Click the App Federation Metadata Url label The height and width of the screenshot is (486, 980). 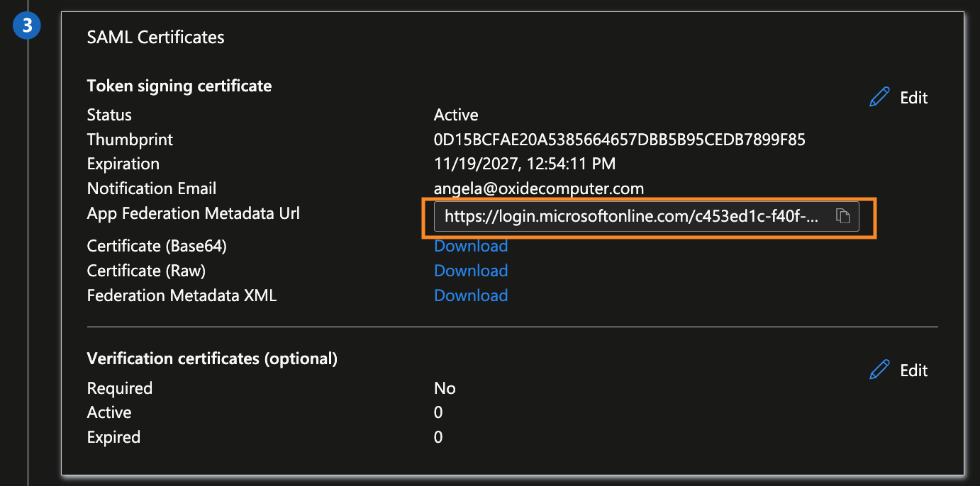[193, 213]
